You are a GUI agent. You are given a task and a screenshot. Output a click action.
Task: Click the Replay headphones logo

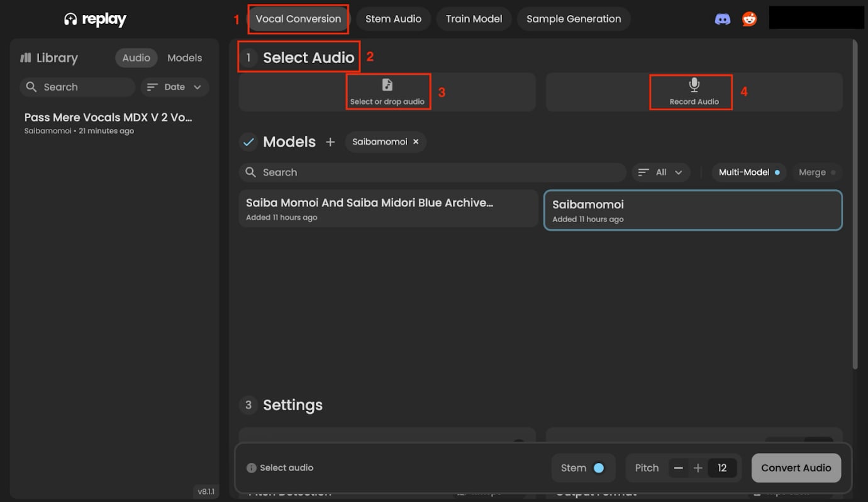click(x=70, y=20)
